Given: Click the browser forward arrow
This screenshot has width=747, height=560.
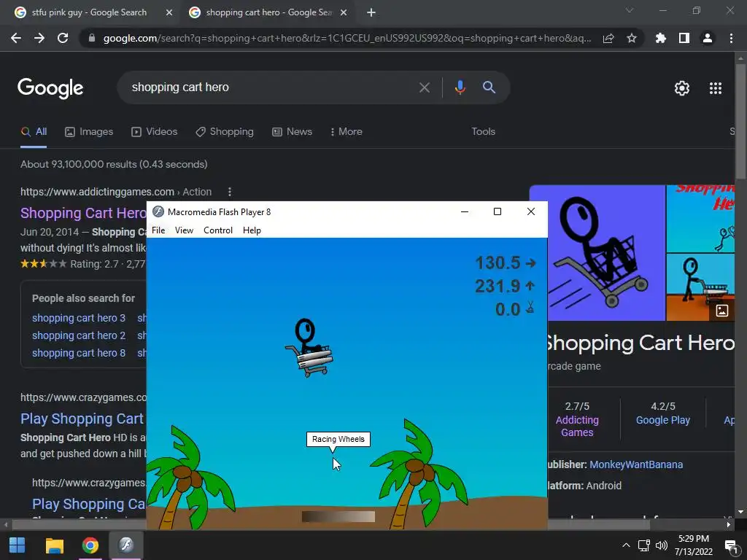Looking at the screenshot, I should (x=39, y=38).
